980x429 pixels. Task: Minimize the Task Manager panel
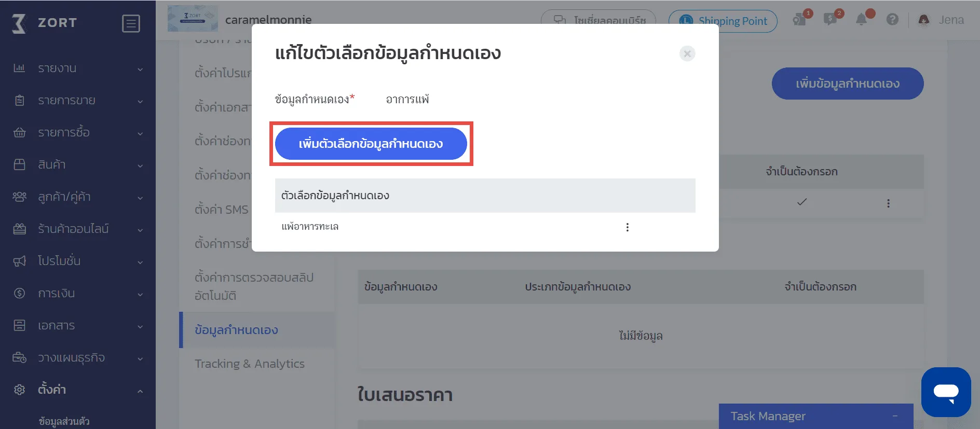point(895,416)
